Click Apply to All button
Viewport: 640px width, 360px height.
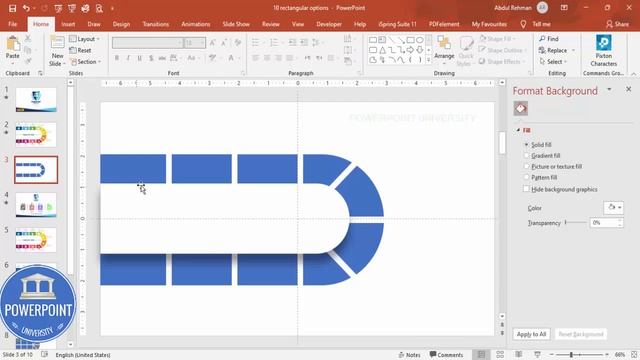tap(531, 334)
